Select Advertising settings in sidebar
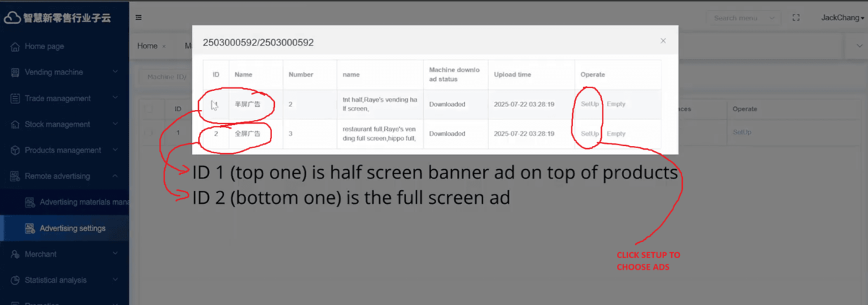The height and width of the screenshot is (305, 868). (72, 228)
